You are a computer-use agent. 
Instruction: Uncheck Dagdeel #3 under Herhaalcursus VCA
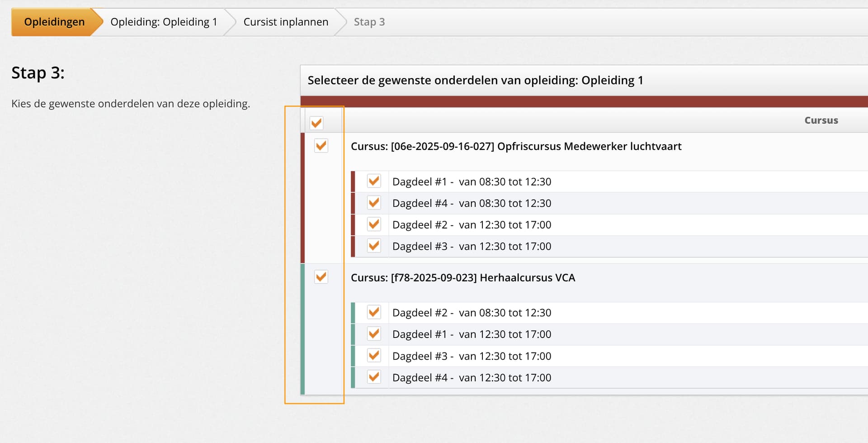374,356
